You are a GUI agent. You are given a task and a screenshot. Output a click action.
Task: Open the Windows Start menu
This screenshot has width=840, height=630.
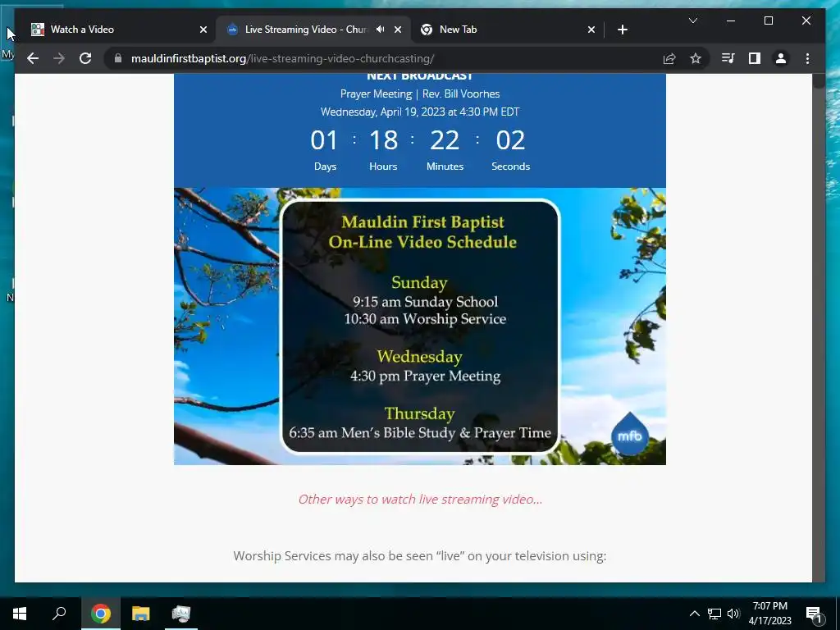[20, 614]
